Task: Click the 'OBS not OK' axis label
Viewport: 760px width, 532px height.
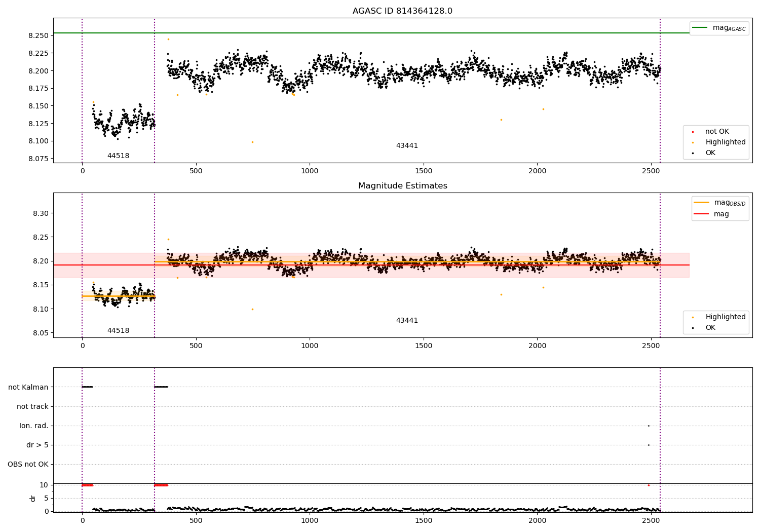Action: (28, 465)
